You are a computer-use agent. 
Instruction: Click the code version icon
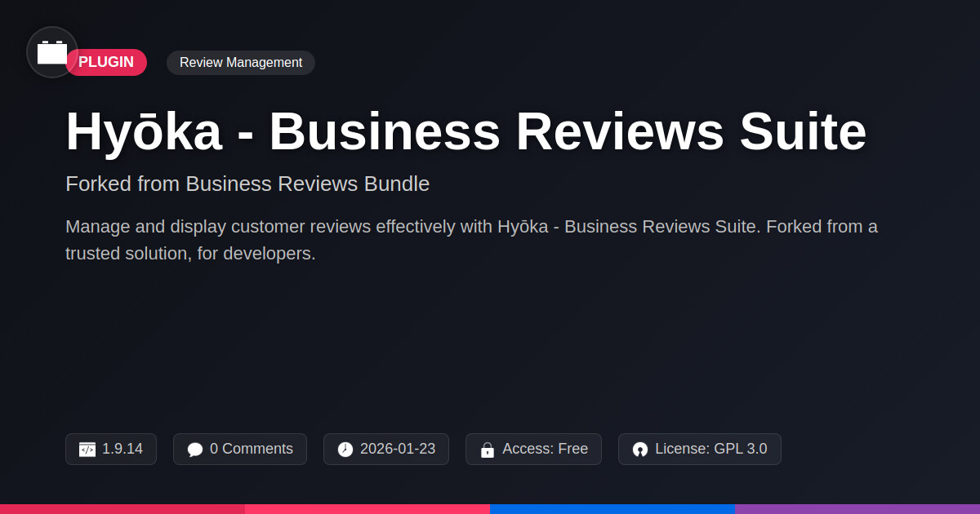(x=87, y=450)
